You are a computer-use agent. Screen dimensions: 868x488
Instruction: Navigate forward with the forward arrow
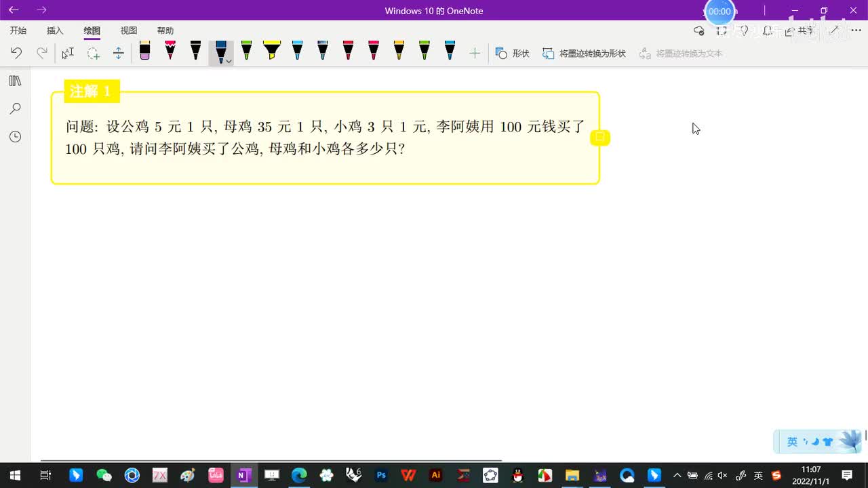42,10
